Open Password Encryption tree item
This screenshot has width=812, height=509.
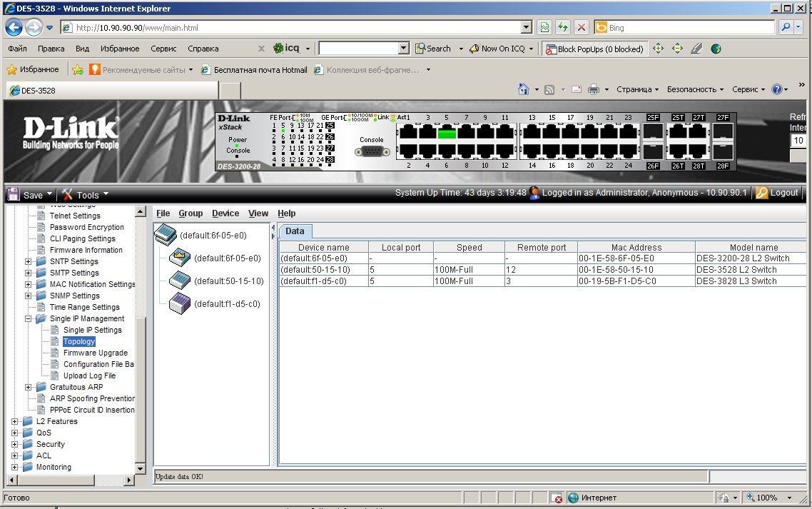pyautogui.click(x=86, y=227)
